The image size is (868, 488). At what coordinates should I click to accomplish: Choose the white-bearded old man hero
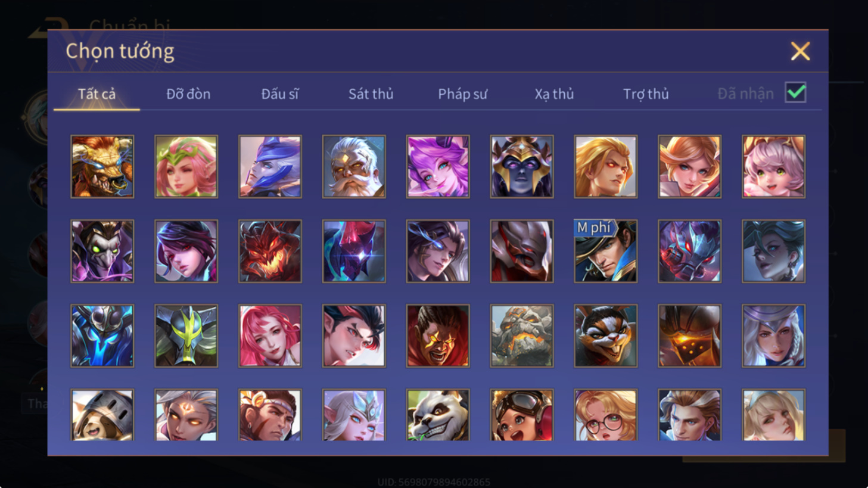tap(354, 166)
